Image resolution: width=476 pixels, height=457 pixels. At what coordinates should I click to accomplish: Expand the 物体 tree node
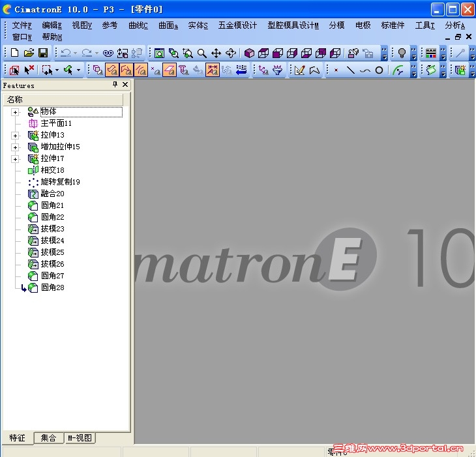[15, 112]
